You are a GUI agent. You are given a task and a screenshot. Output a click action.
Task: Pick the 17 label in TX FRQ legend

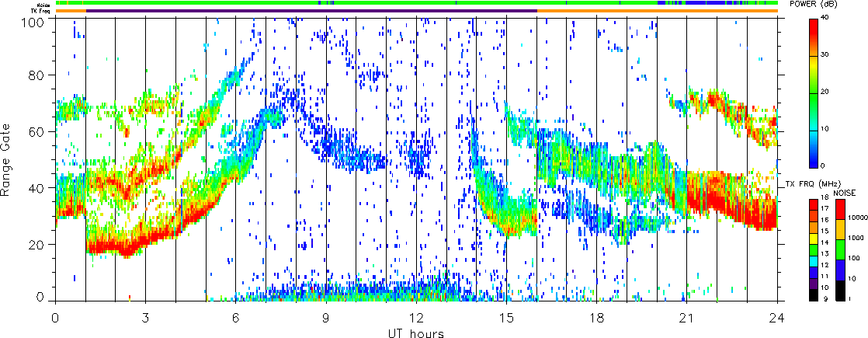coord(825,208)
